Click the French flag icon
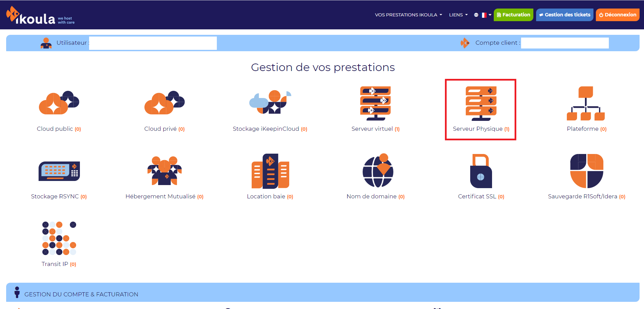This screenshot has height=309, width=644. pos(484,15)
